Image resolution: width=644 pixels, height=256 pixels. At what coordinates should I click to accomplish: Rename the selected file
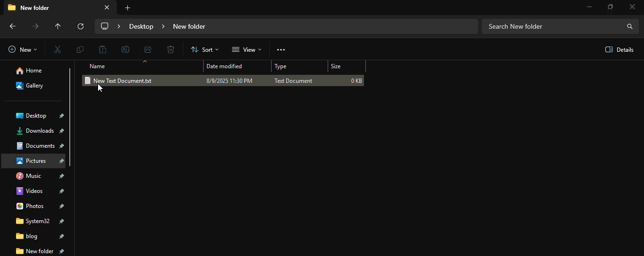tap(125, 49)
